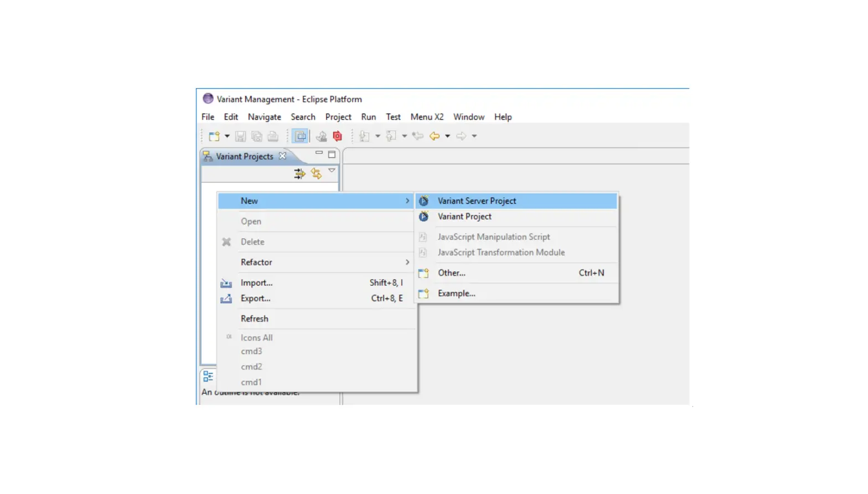Screen dimensions: 868x494
Task: Click the Variant Server Project icon
Action: pos(424,200)
